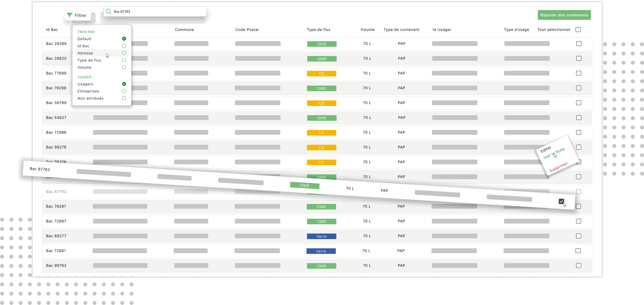Open the Filtrer dropdown button

click(x=78, y=15)
